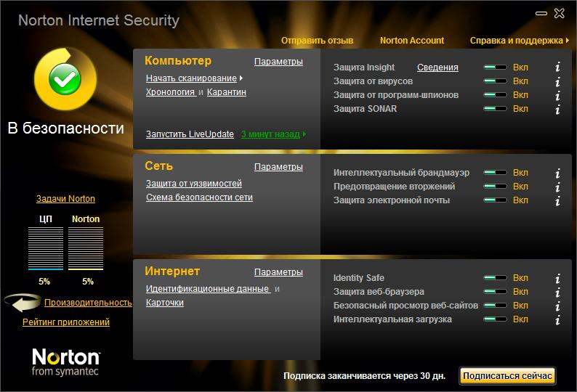Click the curved back arrow near Производительность
The image size is (577, 392).
click(x=23, y=302)
